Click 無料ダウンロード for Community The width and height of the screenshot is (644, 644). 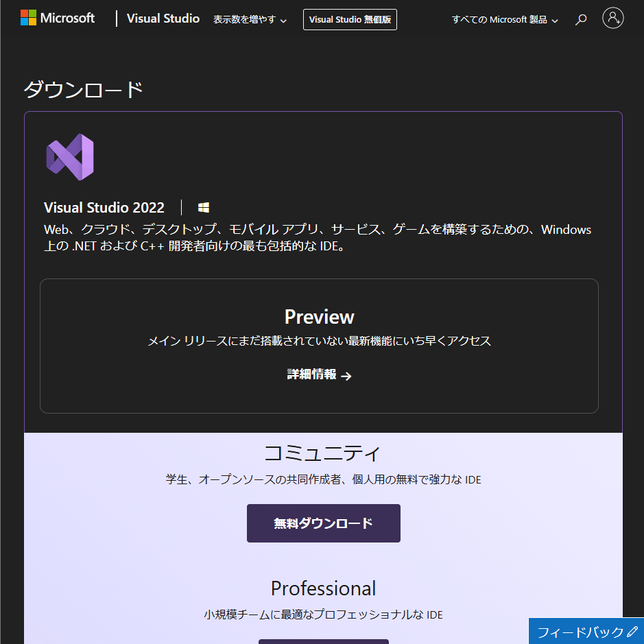pyautogui.click(x=324, y=523)
